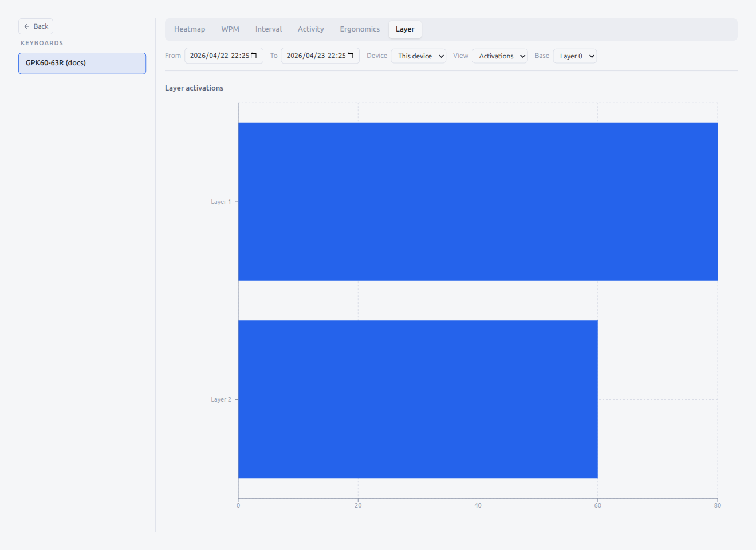
Task: Click the Layer activations heading
Action: coord(194,88)
